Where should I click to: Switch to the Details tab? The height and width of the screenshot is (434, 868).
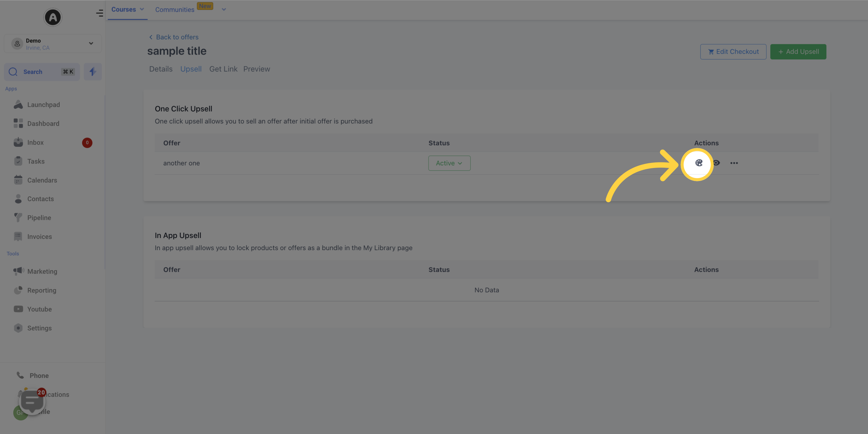point(161,69)
